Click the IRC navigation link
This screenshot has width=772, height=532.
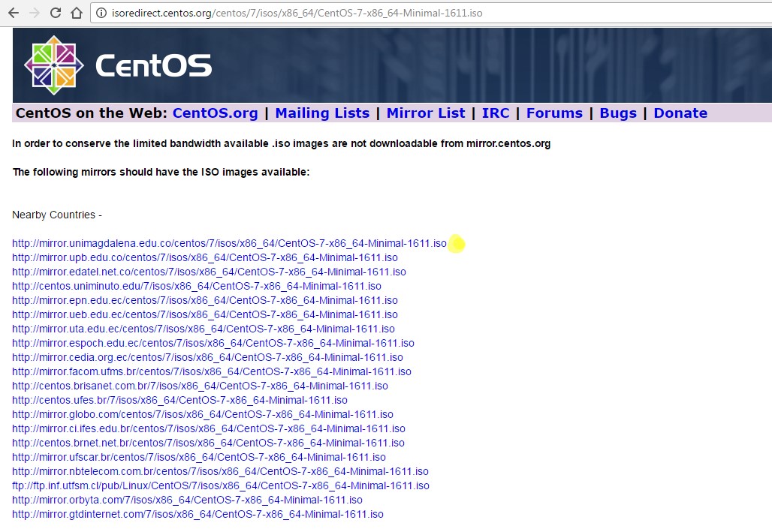click(496, 113)
